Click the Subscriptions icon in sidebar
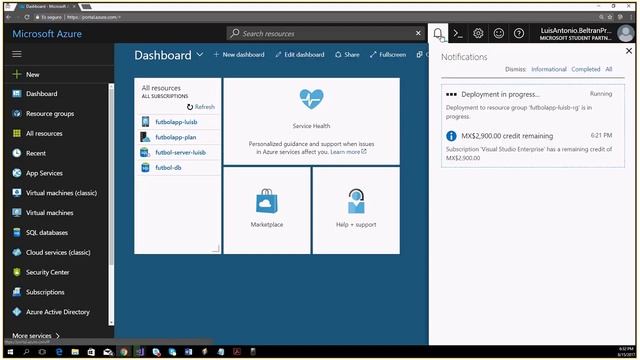The height and width of the screenshot is (360, 640). point(17,292)
